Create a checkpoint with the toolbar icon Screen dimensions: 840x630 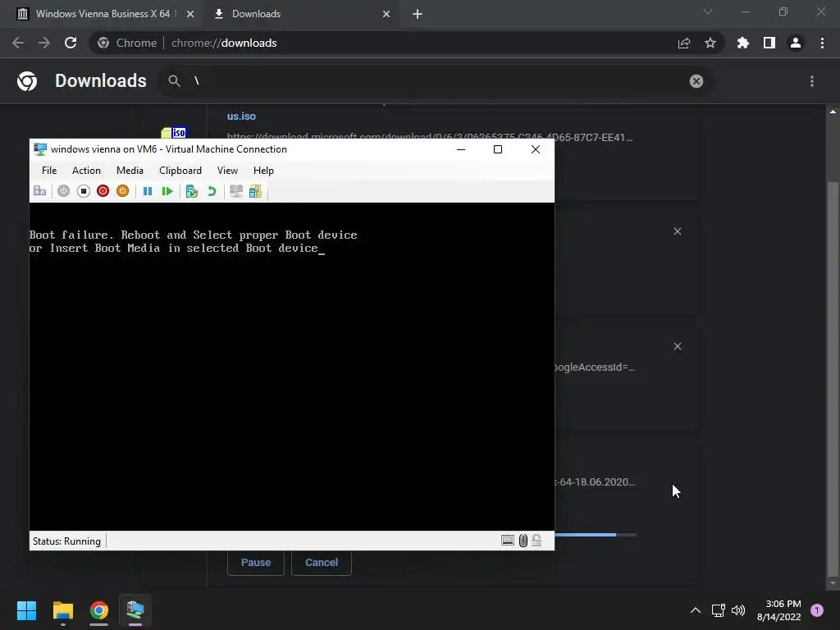(192, 191)
